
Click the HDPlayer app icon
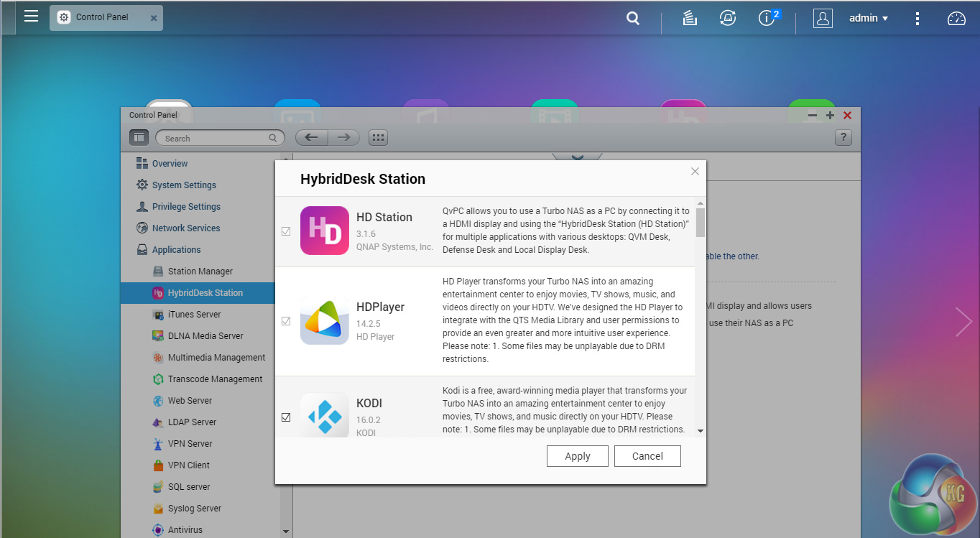point(325,320)
